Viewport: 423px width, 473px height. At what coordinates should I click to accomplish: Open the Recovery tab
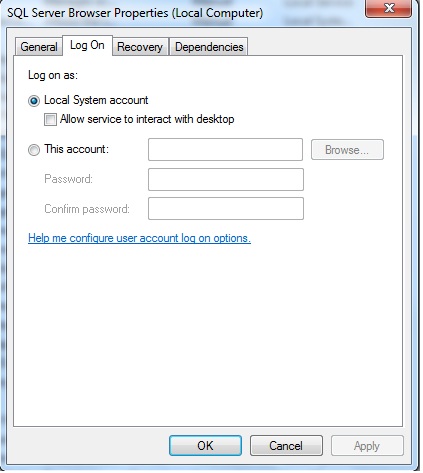140,47
